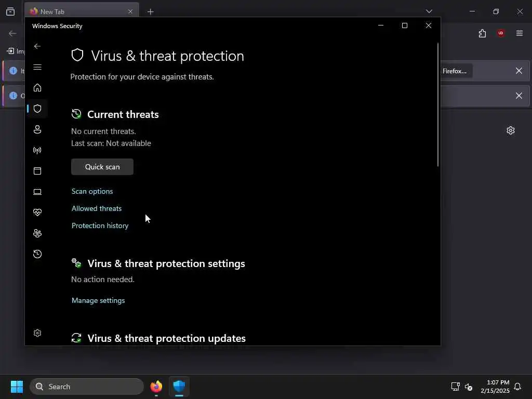Open Windows Security settings gear
532x399 pixels.
pyautogui.click(x=37, y=333)
